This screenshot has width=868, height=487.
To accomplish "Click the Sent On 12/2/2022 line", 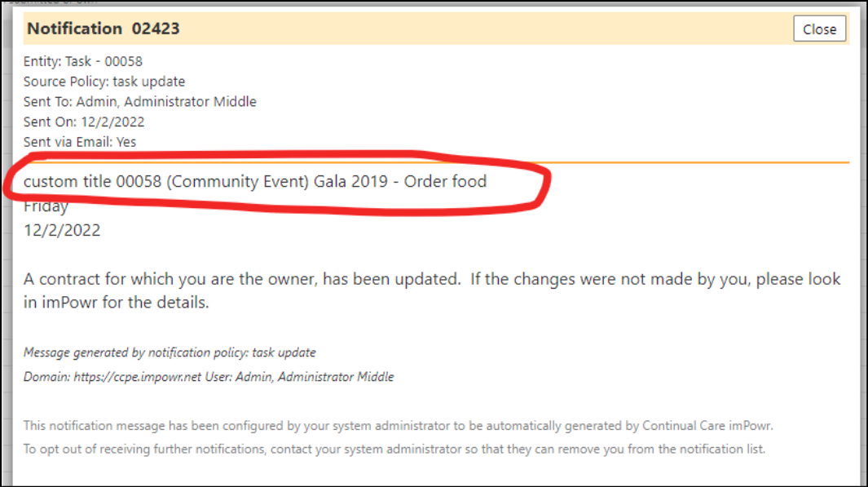I will [x=84, y=122].
